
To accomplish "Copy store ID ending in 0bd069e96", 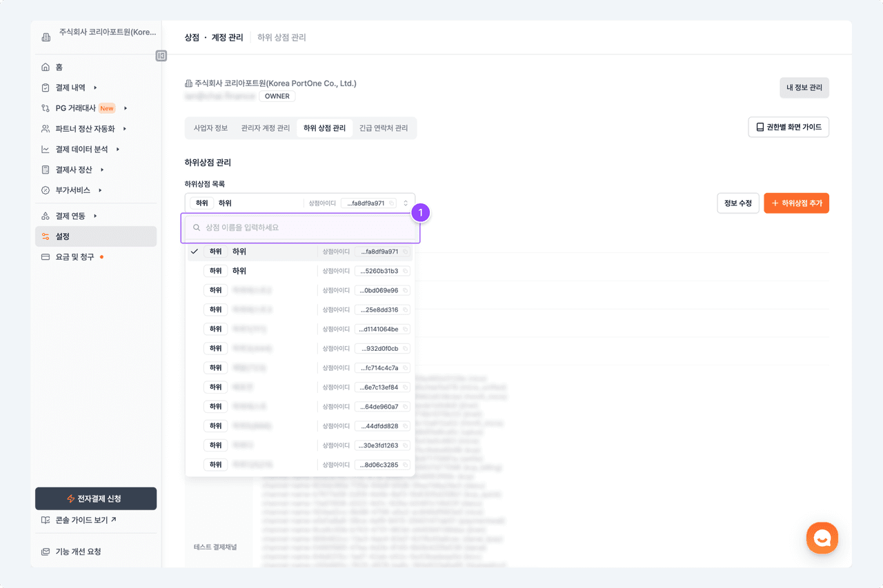I will point(406,290).
